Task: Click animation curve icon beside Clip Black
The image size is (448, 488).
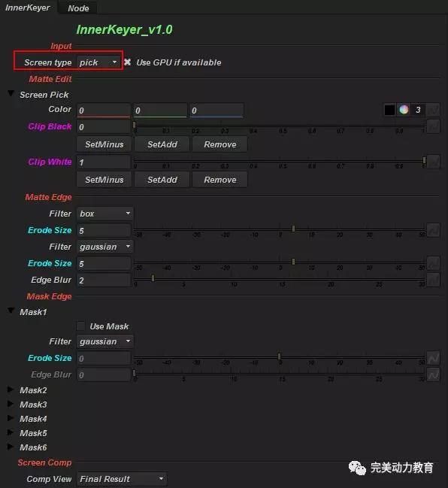Action: [433, 126]
